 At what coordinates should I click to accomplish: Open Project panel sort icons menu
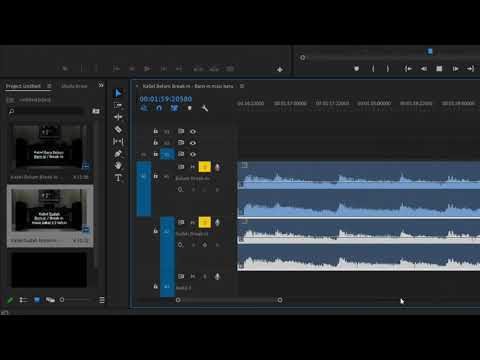102,300
